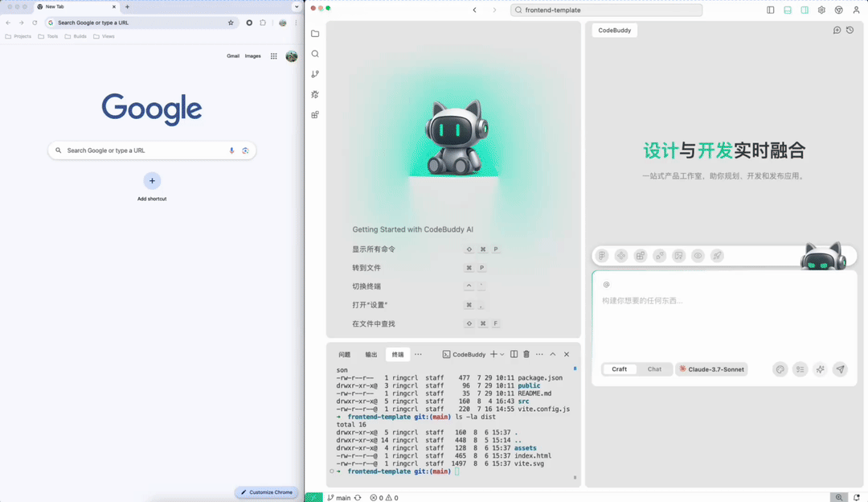Open chat history clock icon
This screenshot has width=868, height=502.
point(850,31)
